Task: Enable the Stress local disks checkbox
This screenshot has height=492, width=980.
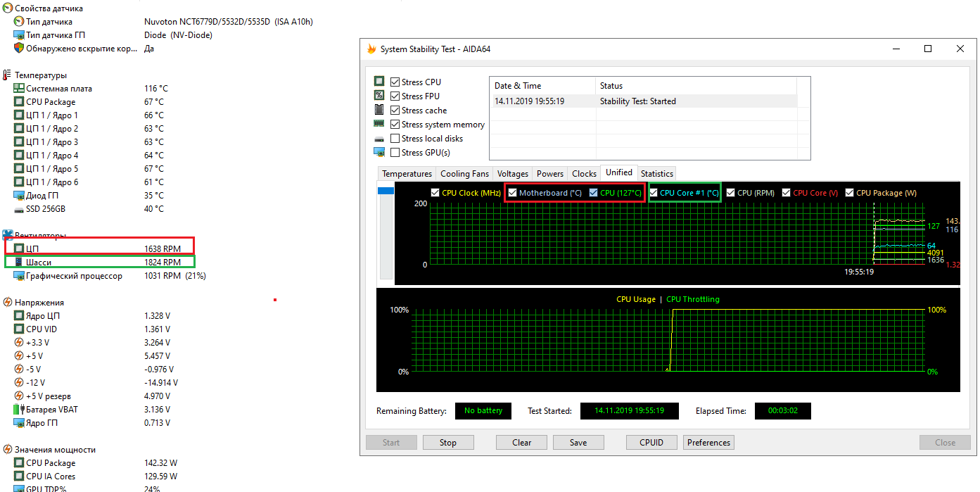Action: 395,139
